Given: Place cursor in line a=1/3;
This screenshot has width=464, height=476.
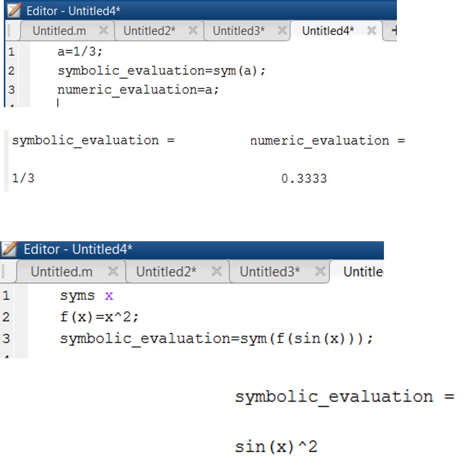Looking at the screenshot, I should coord(80,51).
